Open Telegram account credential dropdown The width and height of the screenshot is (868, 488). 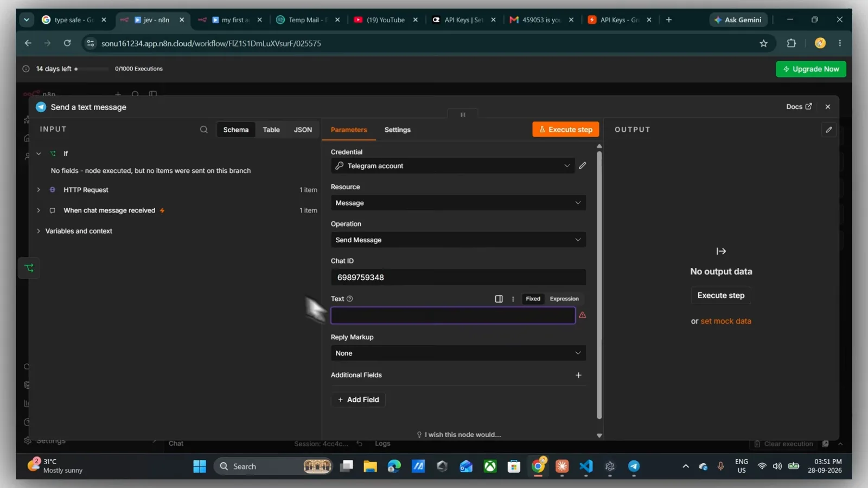click(x=452, y=166)
